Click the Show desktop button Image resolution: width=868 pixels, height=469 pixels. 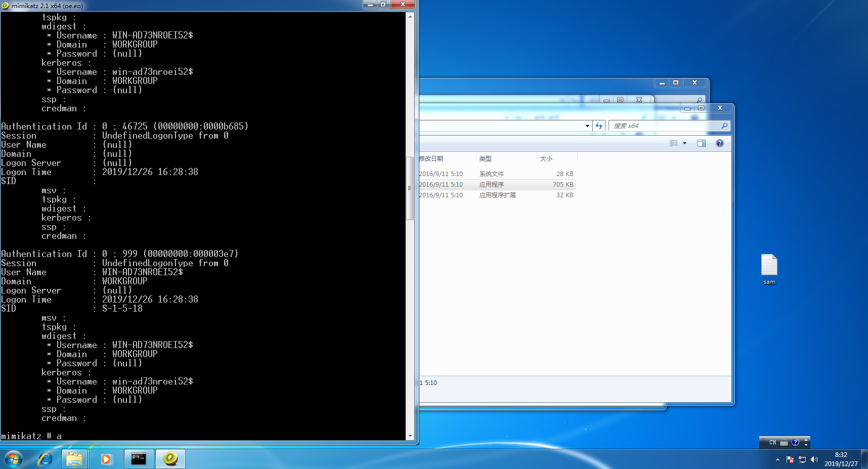tap(864, 459)
